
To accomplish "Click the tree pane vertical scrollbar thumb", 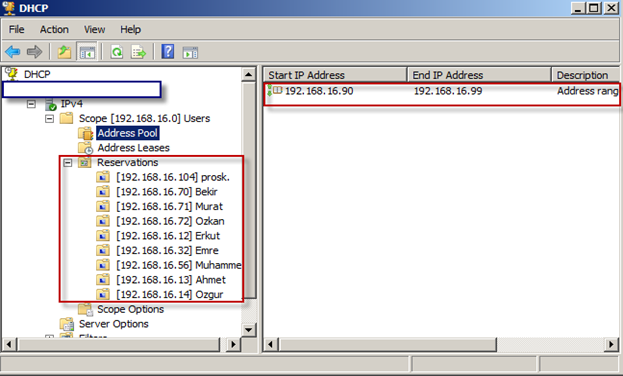I will (249, 190).
